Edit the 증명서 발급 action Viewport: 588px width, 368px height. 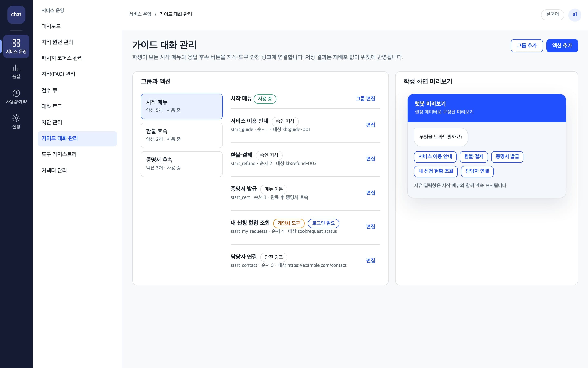tap(371, 193)
